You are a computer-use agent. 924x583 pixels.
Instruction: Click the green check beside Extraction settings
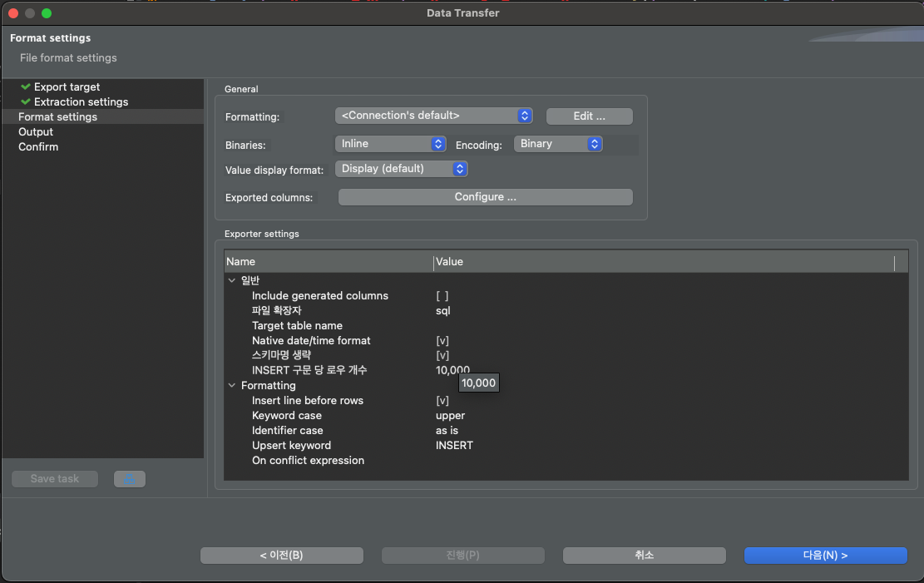pos(25,101)
